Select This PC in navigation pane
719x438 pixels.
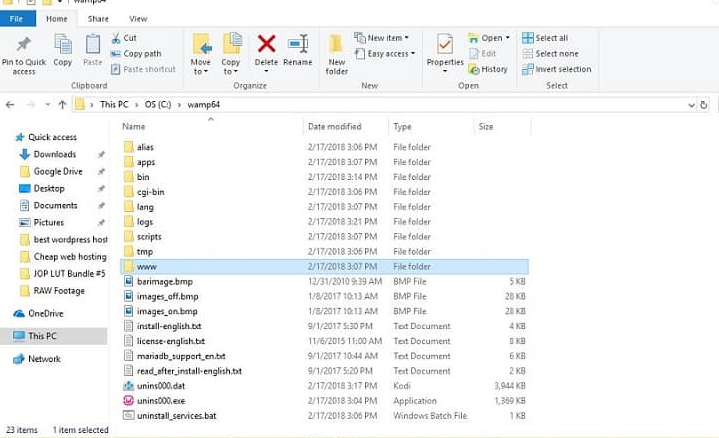pyautogui.click(x=54, y=336)
